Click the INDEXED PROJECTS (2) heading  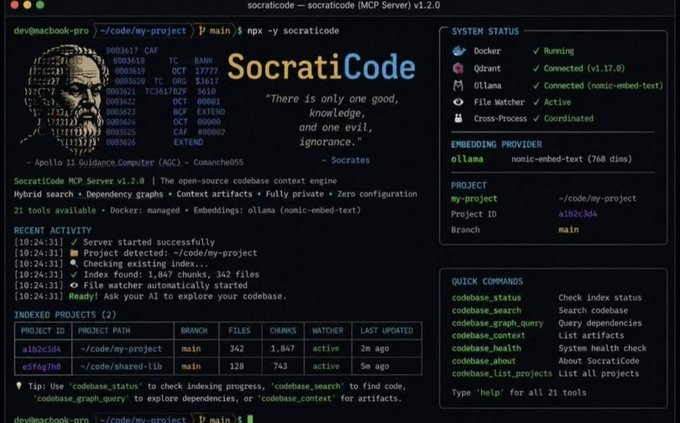click(x=65, y=315)
